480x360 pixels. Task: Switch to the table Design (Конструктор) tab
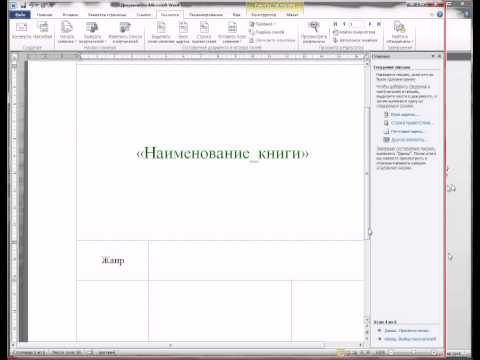263,15
